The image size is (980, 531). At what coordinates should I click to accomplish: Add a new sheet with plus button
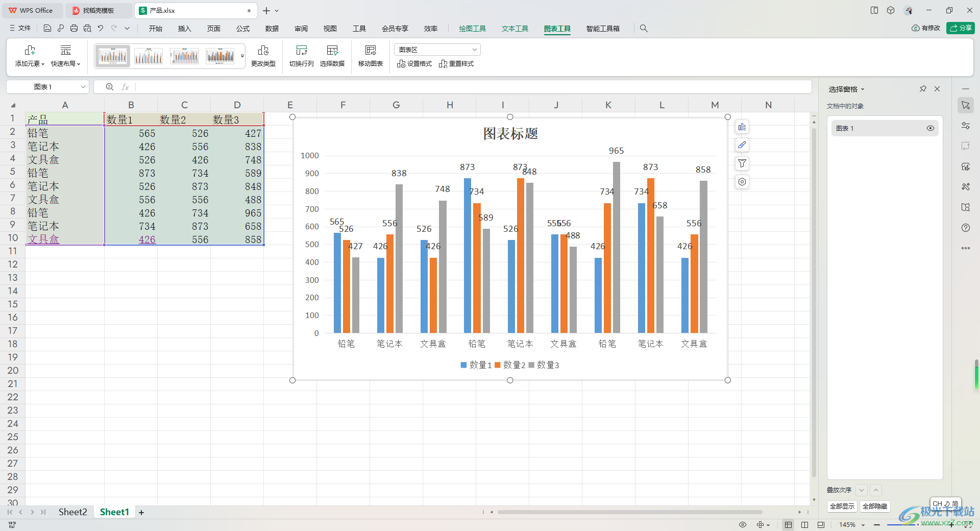pos(141,512)
